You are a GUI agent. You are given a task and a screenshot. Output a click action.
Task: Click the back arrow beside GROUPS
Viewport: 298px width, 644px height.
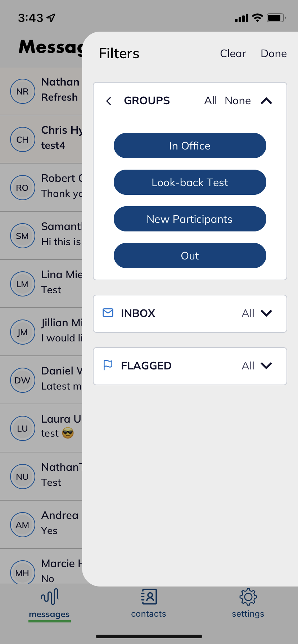pos(109,101)
